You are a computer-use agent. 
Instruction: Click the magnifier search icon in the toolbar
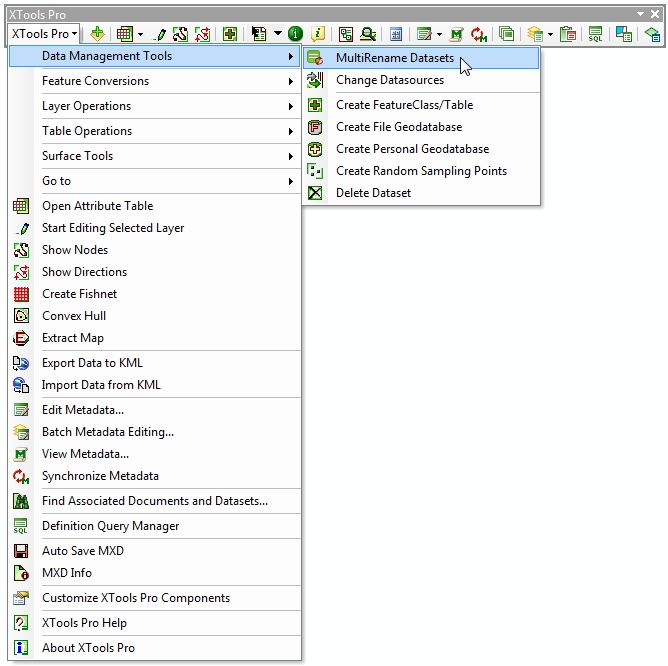(368, 34)
